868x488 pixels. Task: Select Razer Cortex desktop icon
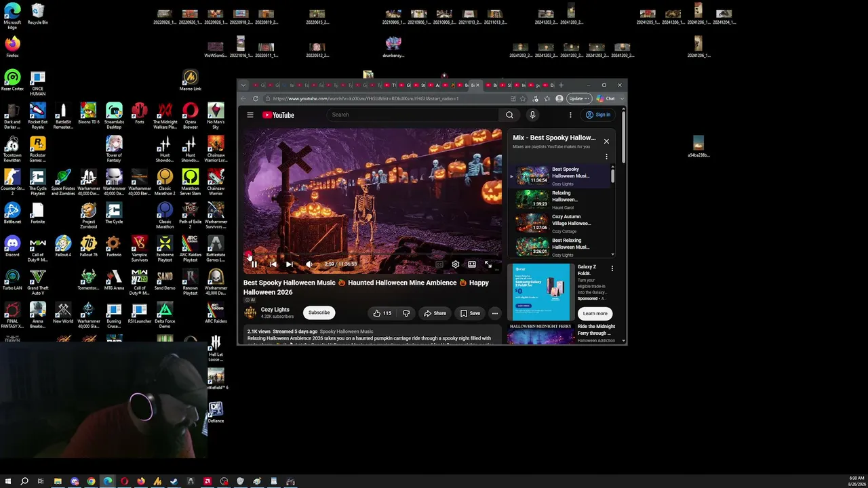tap(12, 80)
